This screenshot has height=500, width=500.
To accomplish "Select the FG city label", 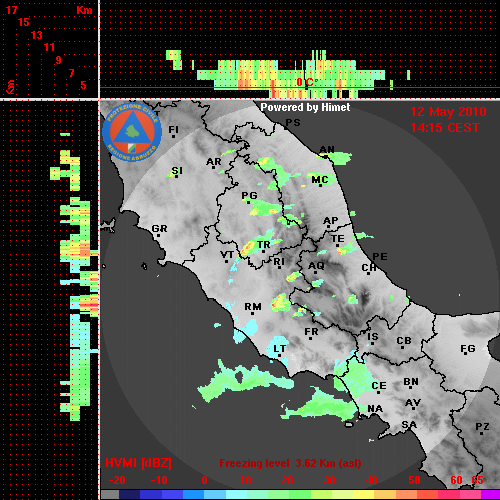I will point(468,349).
